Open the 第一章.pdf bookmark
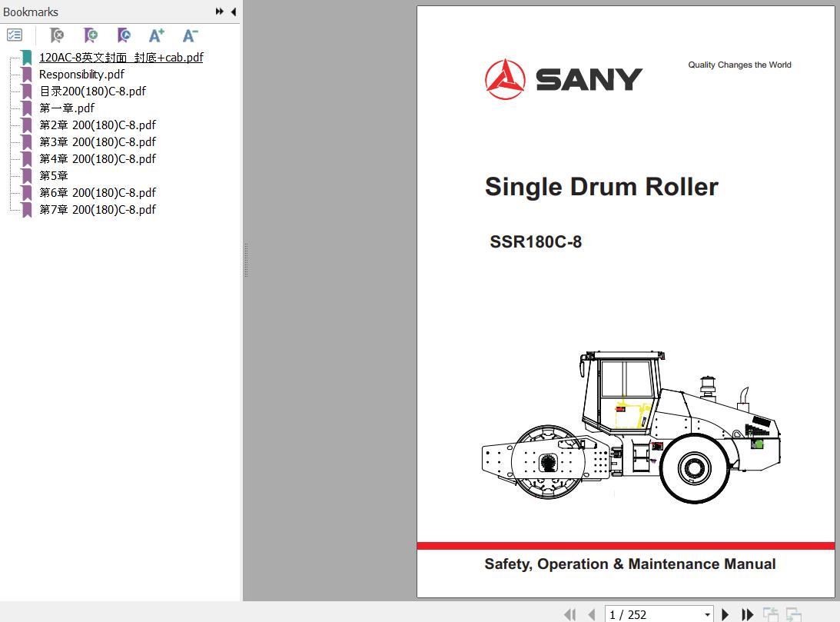This screenshot has height=622, width=840. pyautogui.click(x=67, y=108)
